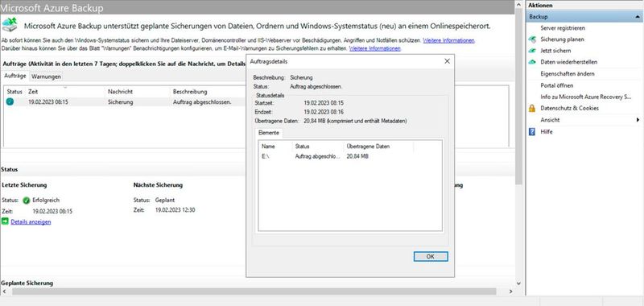Click the Daten wiederherstellen icon
Screen dimensions: 644x306
(532, 62)
